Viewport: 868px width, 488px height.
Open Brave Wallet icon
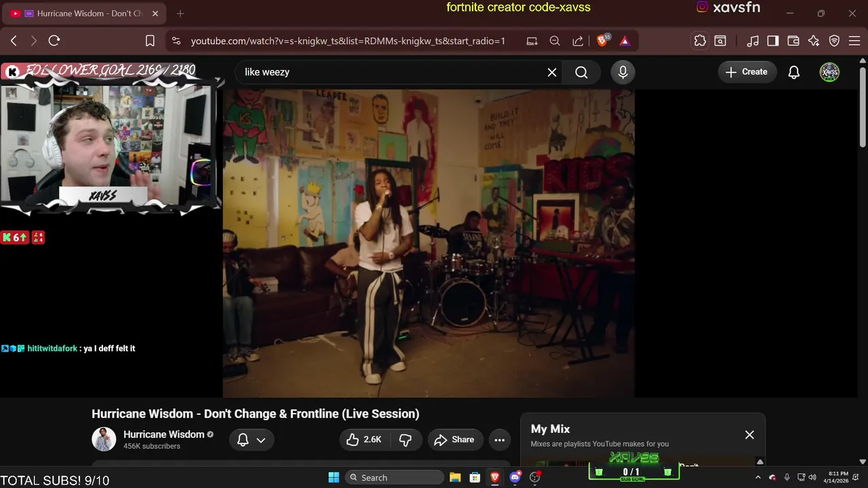coord(793,41)
